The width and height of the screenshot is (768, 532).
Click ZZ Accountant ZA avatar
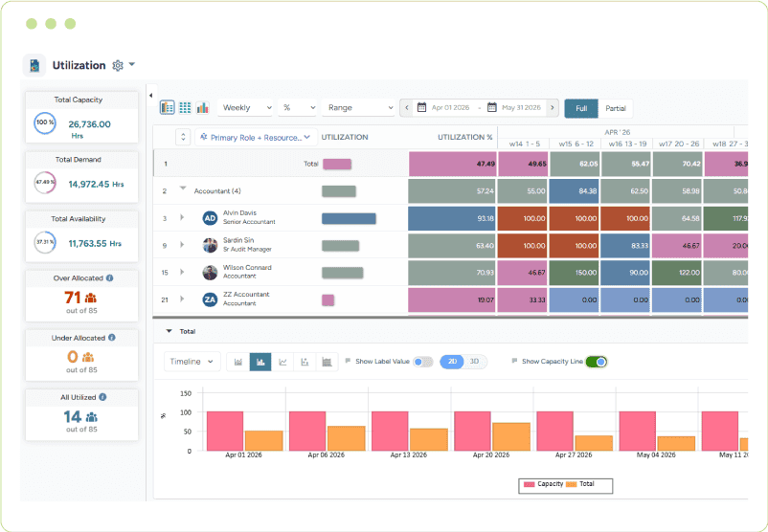coord(210,299)
